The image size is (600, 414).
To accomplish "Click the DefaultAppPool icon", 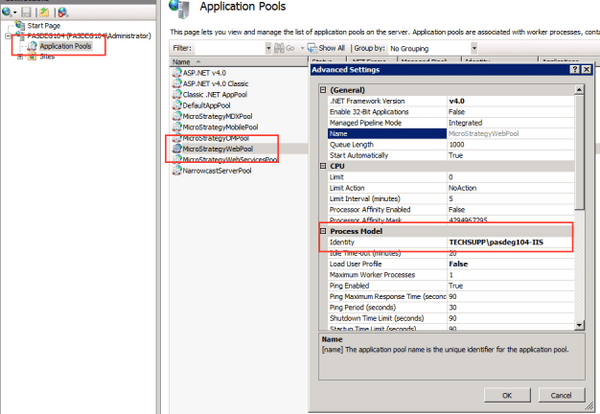I will click(176, 105).
